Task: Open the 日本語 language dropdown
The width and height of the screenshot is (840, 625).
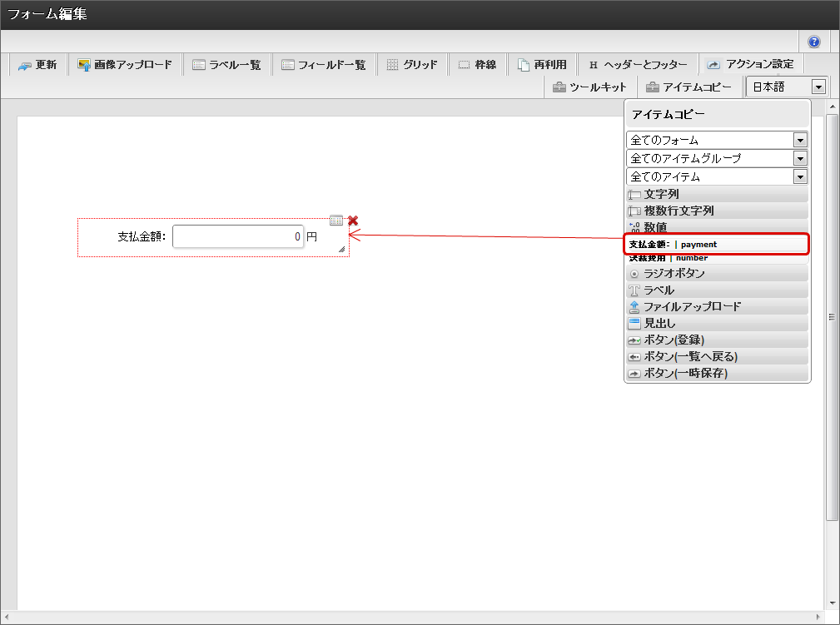Action: (x=787, y=87)
